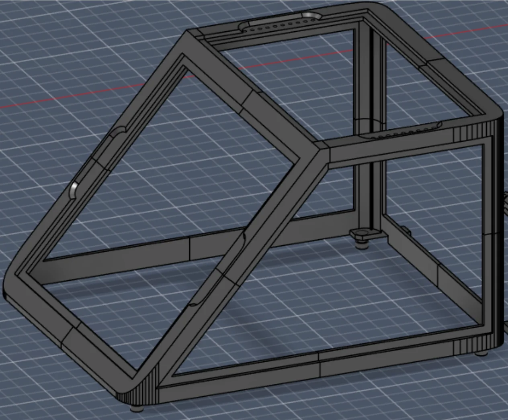Select the highlighted notch on left slanted beam

coord(74,190)
